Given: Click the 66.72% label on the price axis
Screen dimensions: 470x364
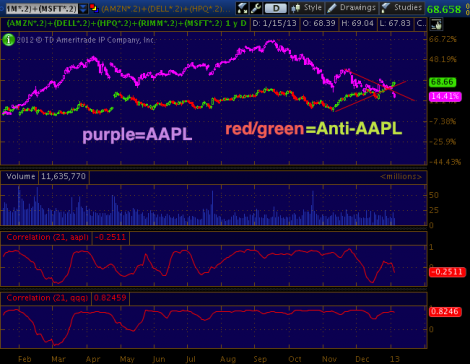Looking at the screenshot, I should click(442, 39).
